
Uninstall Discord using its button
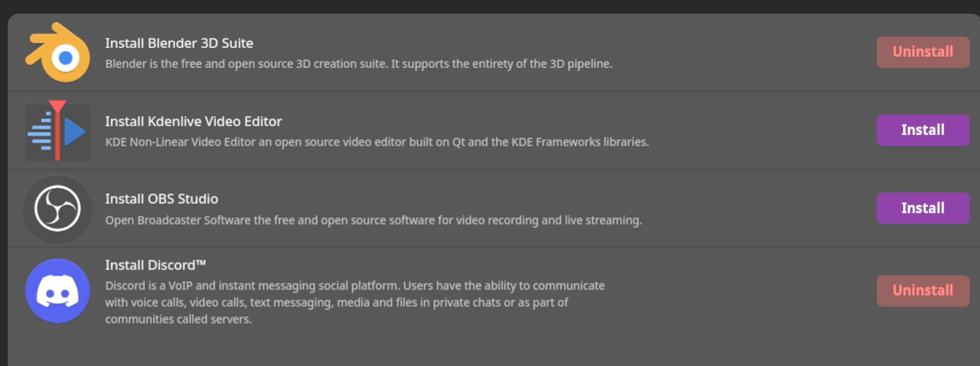pos(922,290)
